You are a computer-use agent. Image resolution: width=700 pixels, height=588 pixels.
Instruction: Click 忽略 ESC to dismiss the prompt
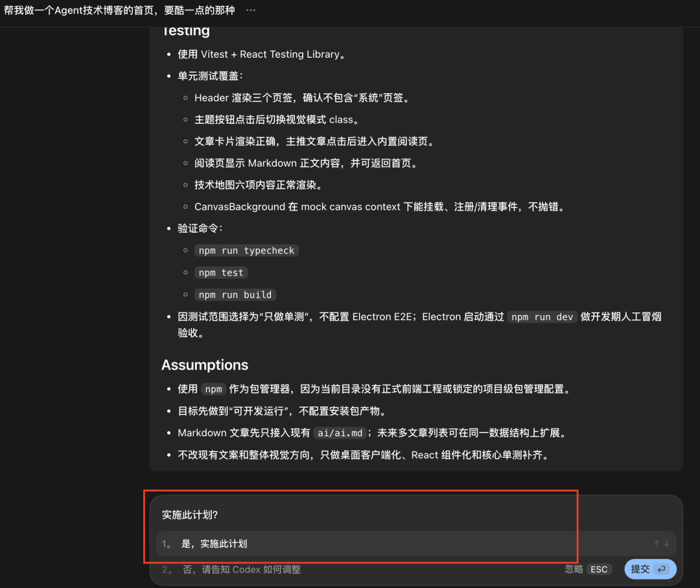587,569
